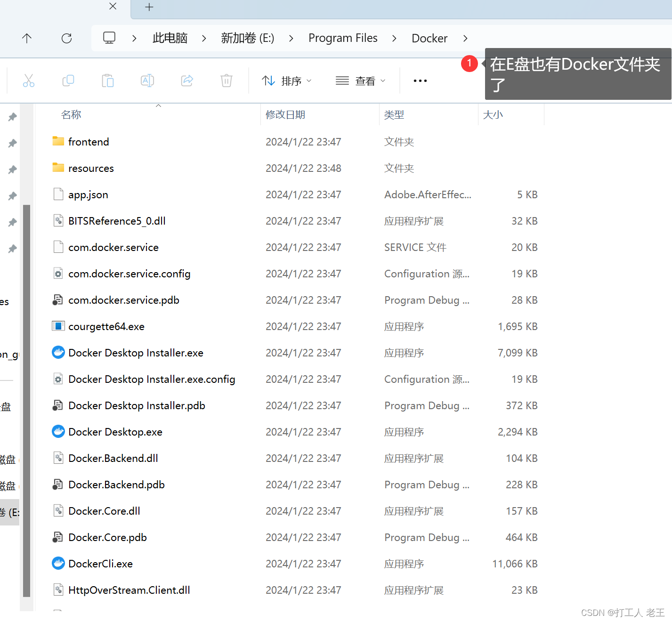Click the Cut scissors toolbar icon
Screen dimensions: 672x622
coord(29,81)
